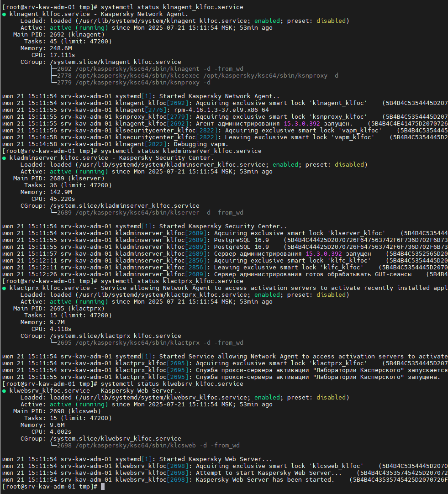Click the green status dot beside klactprx_klfoc.service
The width and height of the screenshot is (448, 494).
[4, 288]
